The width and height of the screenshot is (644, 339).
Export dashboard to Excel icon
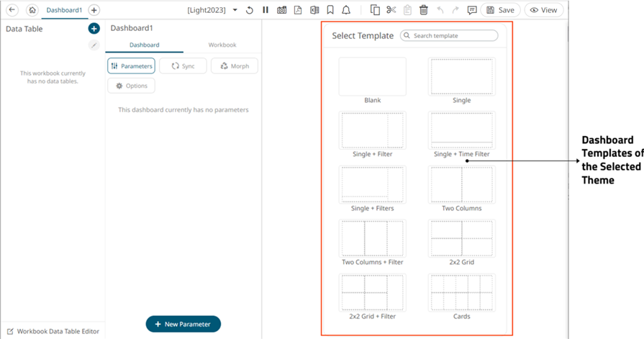point(314,10)
